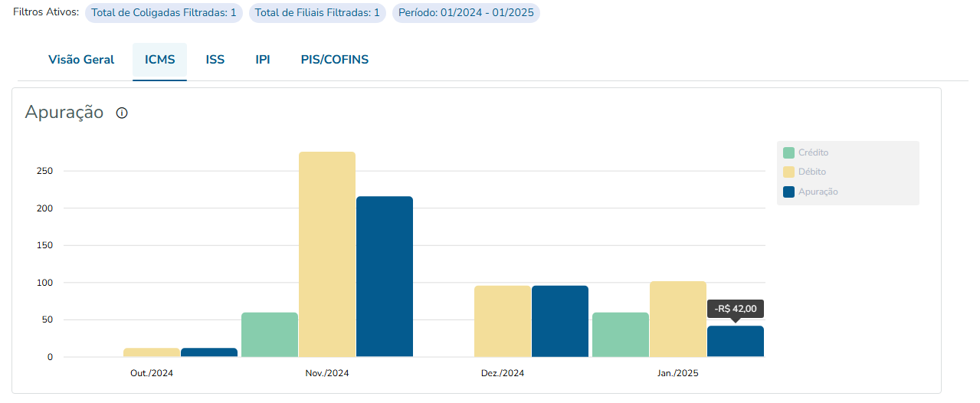Click the Nov./2024 yellow Débito bar
Viewport: 980px width, 403px height.
(327, 254)
